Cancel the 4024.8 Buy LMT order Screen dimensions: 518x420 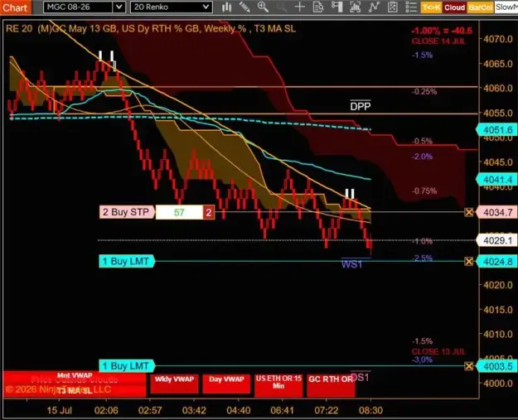tap(469, 262)
